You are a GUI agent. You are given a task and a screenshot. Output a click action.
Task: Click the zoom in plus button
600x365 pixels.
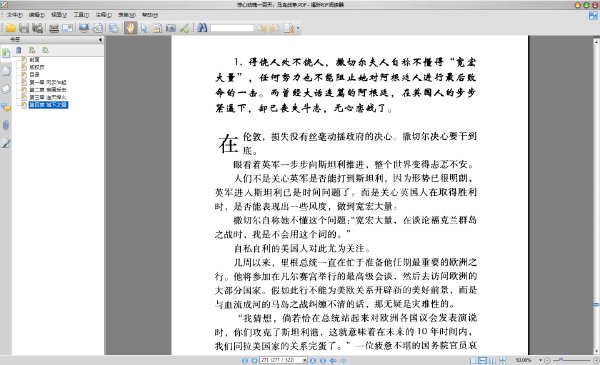point(596,360)
